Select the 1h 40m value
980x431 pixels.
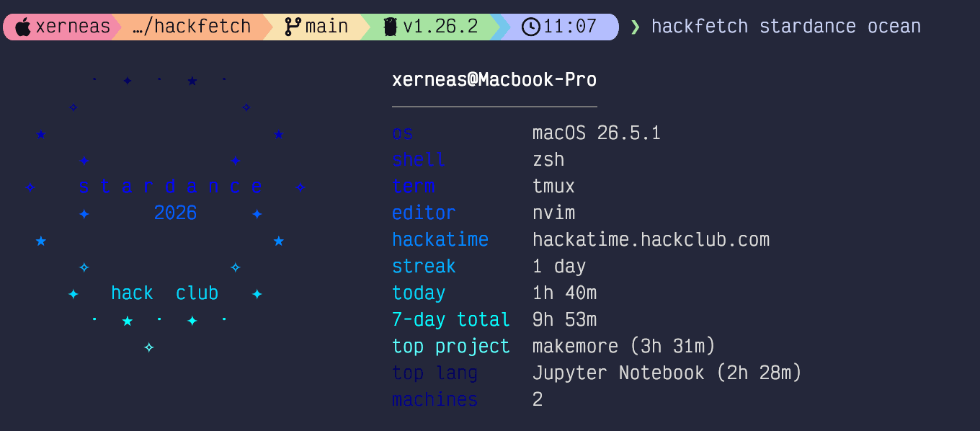coord(564,293)
